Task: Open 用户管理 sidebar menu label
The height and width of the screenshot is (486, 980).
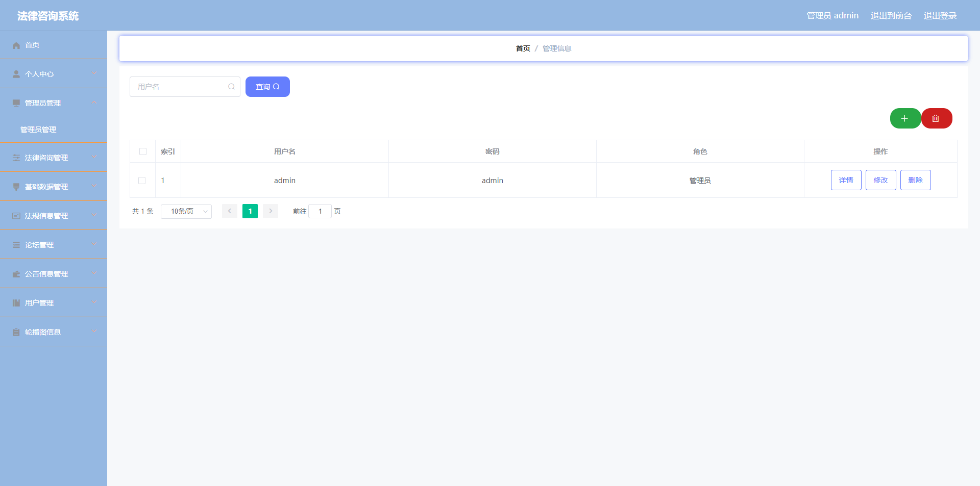Action: click(39, 303)
